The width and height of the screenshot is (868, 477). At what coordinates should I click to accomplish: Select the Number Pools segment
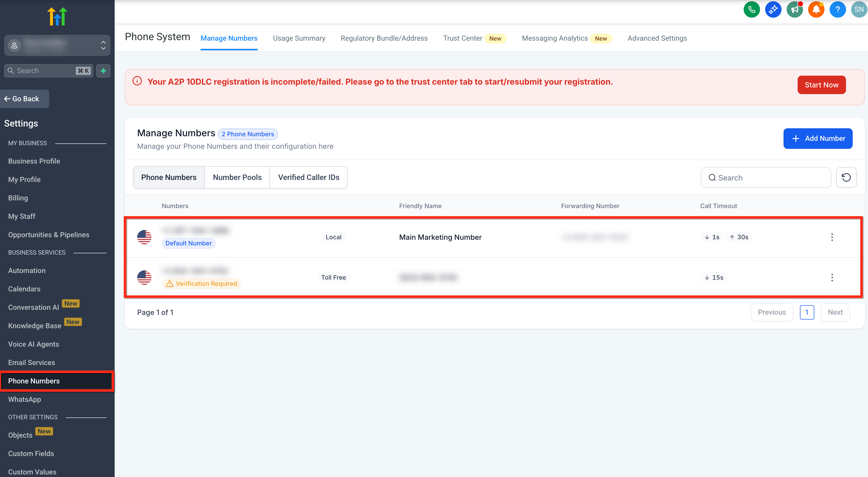(x=237, y=177)
